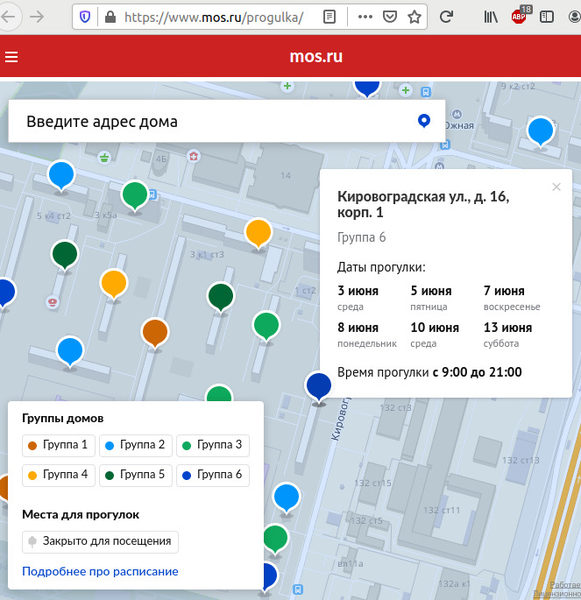The width and height of the screenshot is (581, 600).
Task: Go back to previous page
Action: [x=8, y=17]
